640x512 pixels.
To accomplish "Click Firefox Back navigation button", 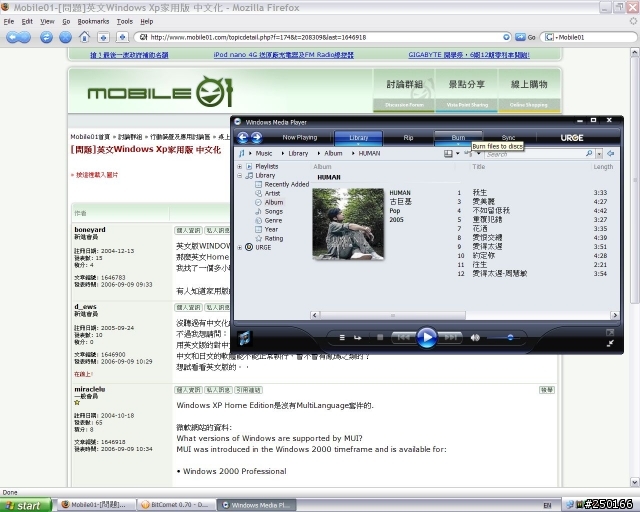I will tap(13, 37).
